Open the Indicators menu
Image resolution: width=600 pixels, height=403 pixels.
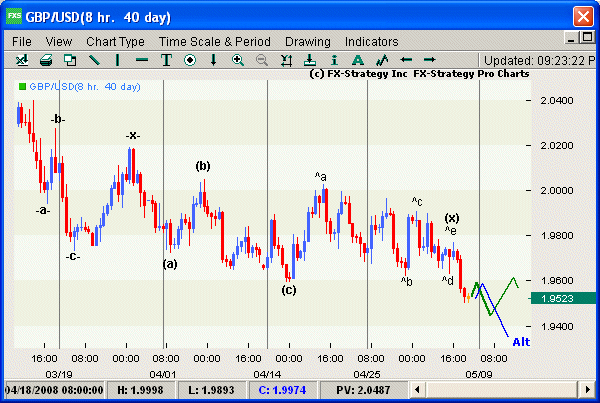[372, 41]
